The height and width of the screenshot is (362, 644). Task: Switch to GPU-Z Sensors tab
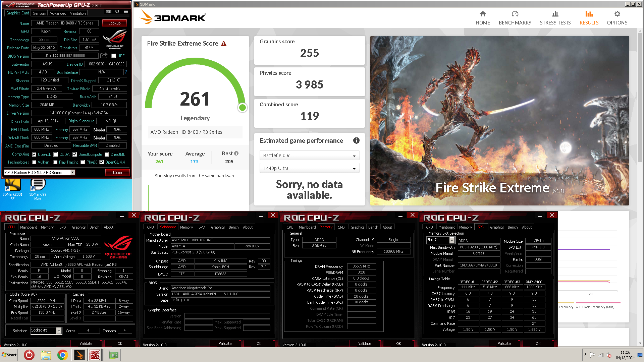point(39,13)
